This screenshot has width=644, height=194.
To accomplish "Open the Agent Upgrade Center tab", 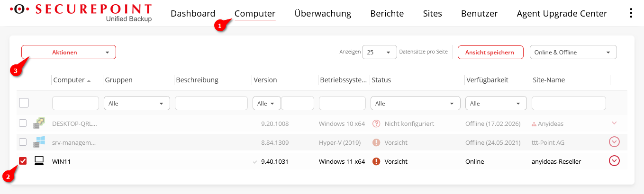I will point(562,14).
